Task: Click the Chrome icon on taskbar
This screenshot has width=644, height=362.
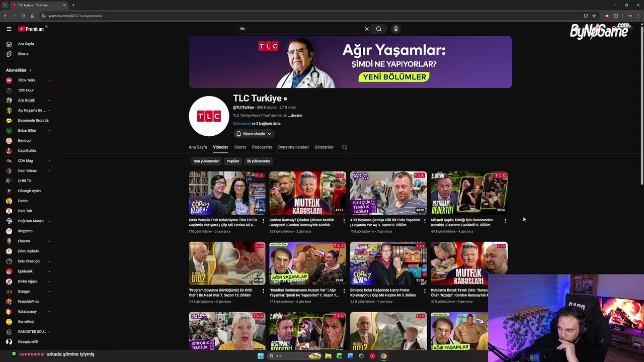Action: pos(383,356)
